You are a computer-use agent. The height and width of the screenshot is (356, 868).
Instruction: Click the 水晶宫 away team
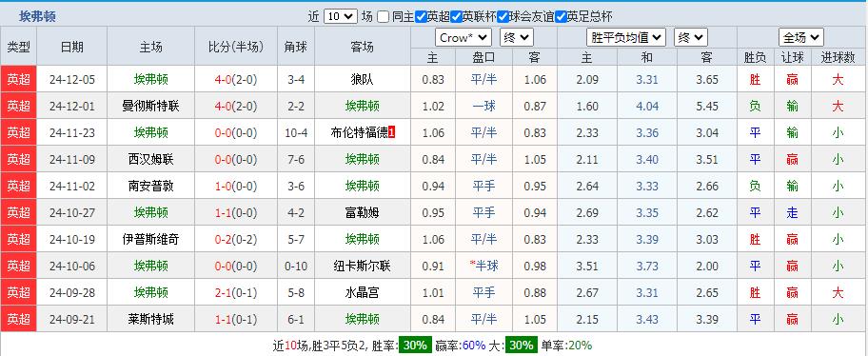pyautogui.click(x=362, y=292)
